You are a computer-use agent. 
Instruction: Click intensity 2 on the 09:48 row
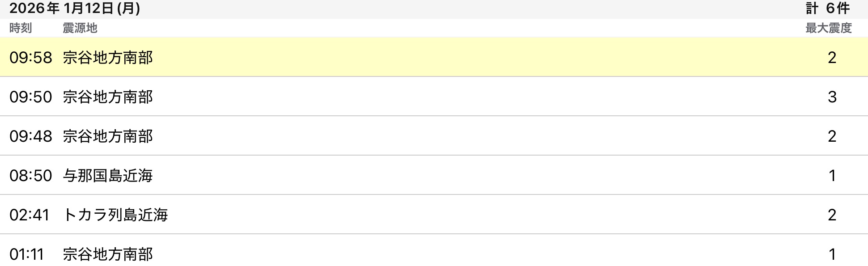point(832,136)
